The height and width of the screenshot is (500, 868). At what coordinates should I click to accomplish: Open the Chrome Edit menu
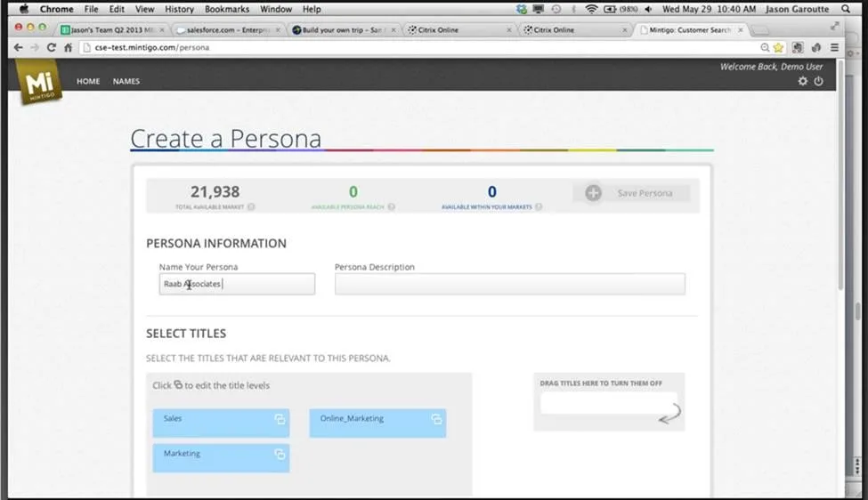[x=117, y=9]
